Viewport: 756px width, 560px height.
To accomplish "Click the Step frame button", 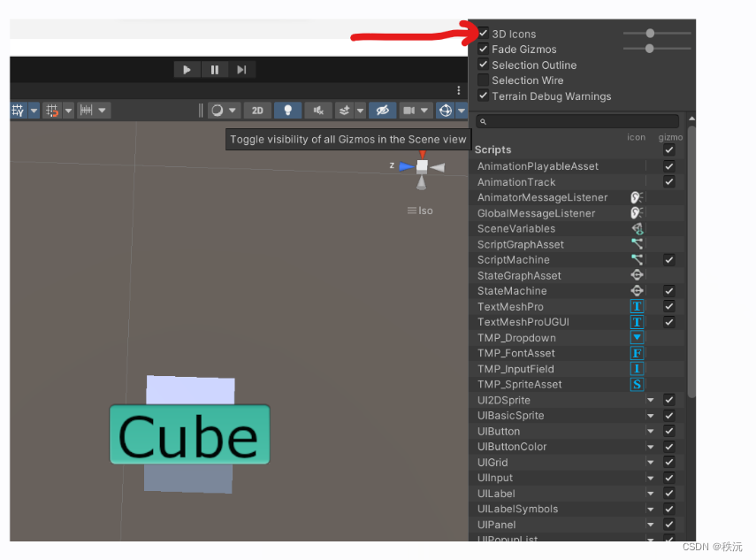I will pos(241,70).
